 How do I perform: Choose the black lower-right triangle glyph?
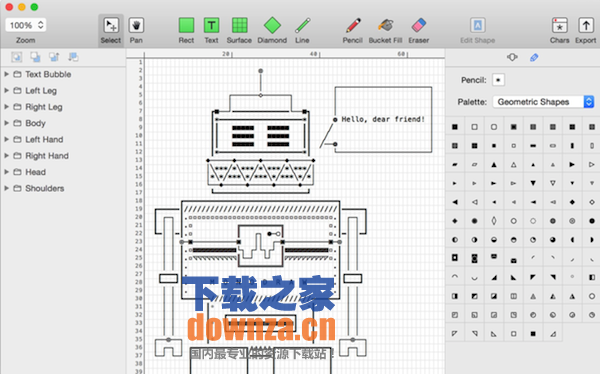point(494,277)
